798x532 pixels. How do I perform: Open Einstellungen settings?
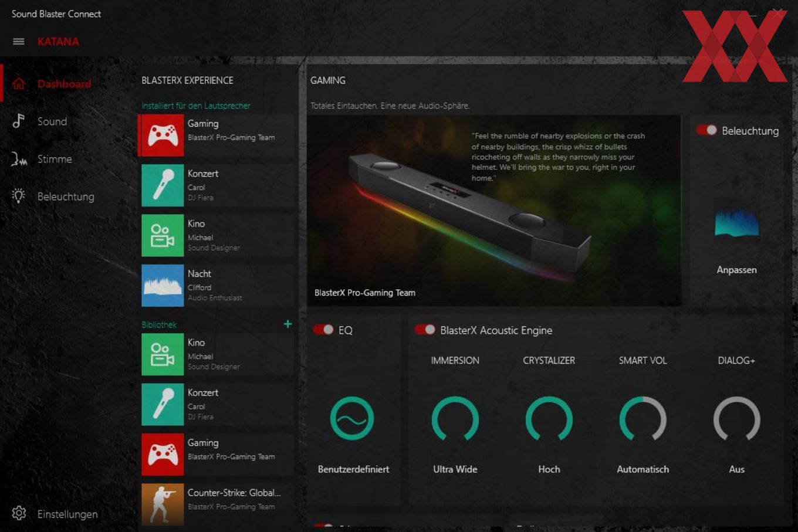[67, 514]
